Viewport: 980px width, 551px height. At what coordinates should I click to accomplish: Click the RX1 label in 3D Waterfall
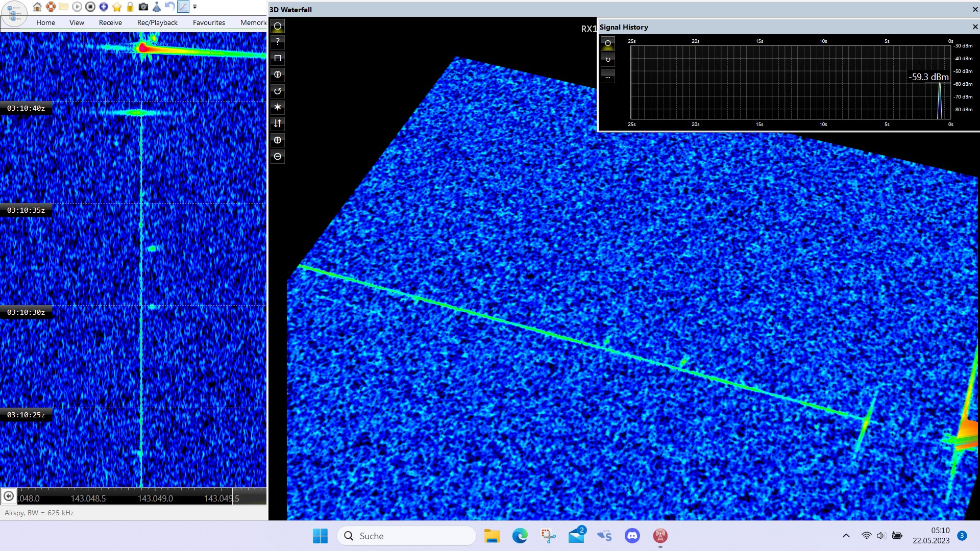[x=589, y=29]
